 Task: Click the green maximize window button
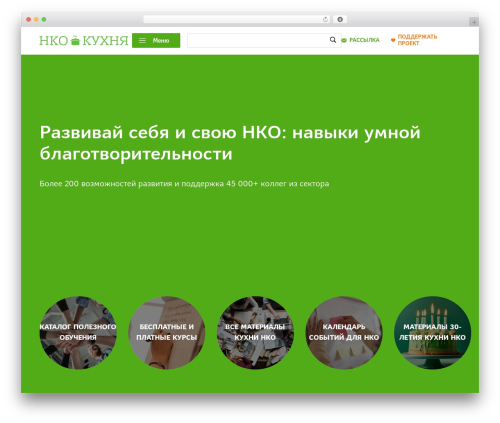point(44,20)
